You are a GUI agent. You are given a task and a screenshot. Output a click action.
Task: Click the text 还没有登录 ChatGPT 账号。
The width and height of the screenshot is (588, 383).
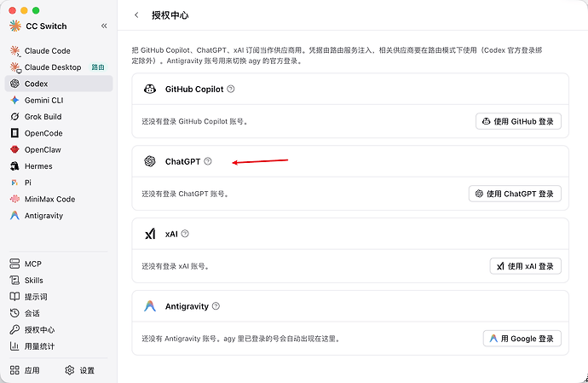tap(185, 194)
